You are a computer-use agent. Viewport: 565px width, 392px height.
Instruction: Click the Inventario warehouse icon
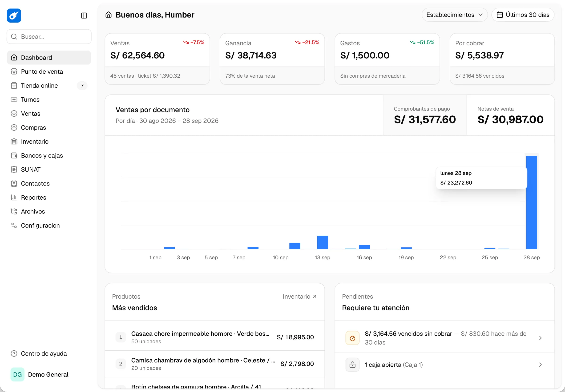point(14,142)
